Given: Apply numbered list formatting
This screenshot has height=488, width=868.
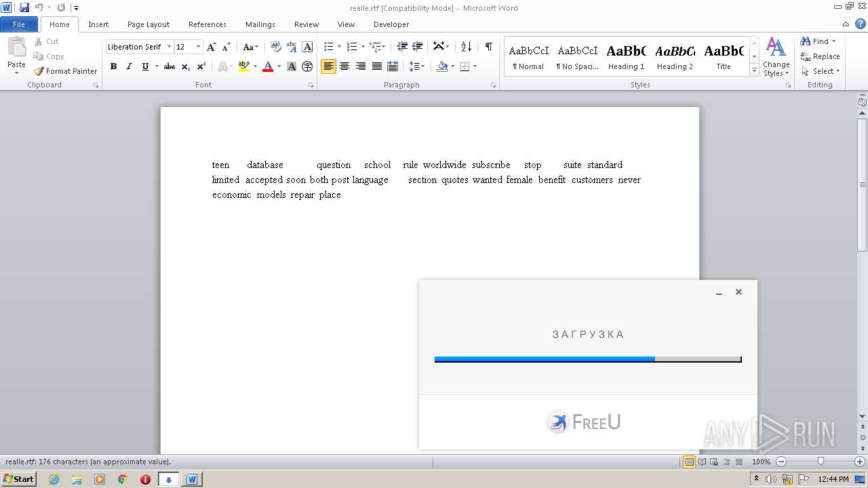Looking at the screenshot, I should click(x=352, y=47).
